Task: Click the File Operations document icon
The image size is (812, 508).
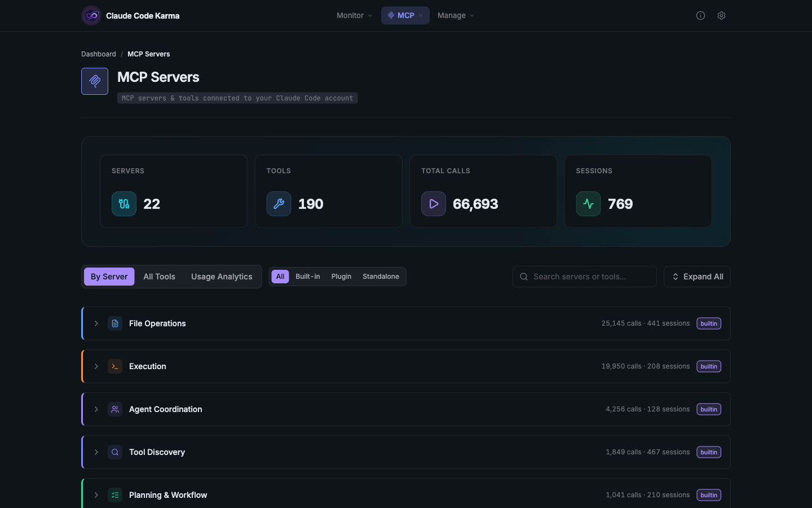Action: click(x=115, y=323)
